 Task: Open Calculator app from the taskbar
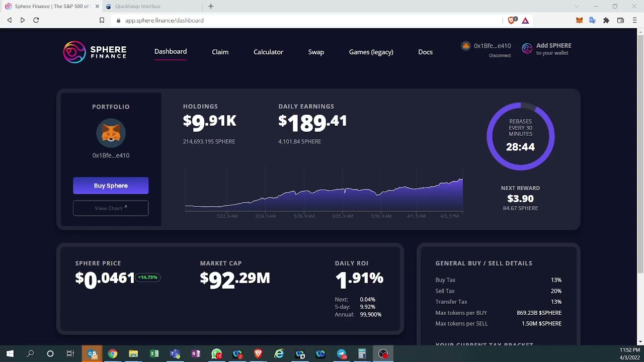(x=362, y=354)
